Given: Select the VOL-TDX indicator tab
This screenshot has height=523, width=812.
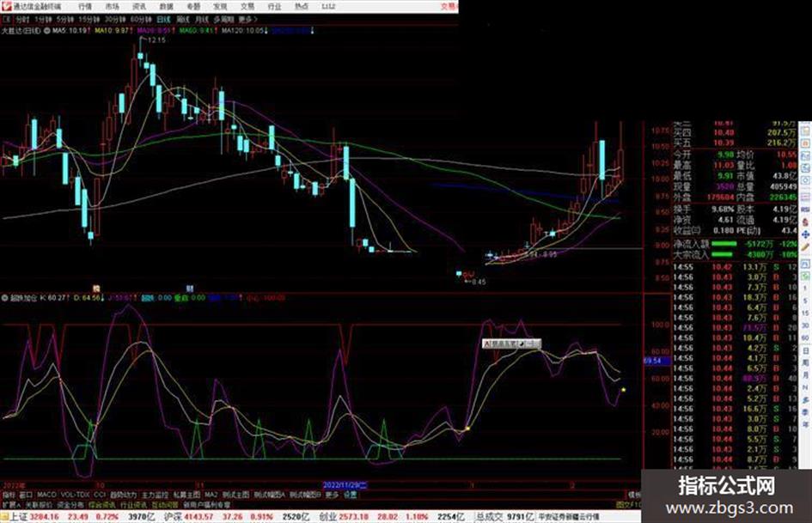Looking at the screenshot, I should click(x=75, y=495).
